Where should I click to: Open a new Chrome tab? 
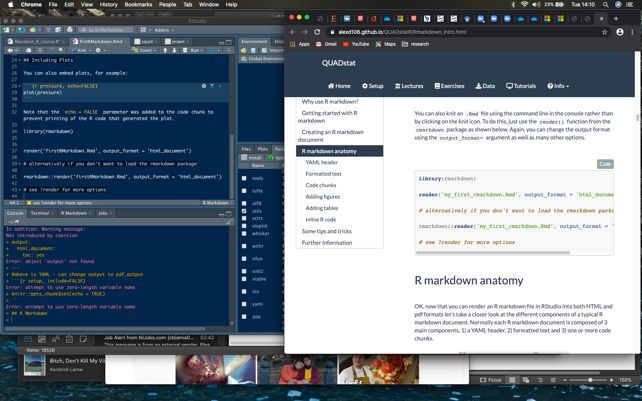614,18
